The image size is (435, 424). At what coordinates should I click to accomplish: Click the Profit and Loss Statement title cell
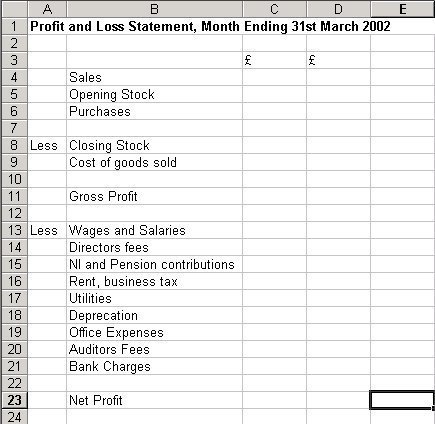click(210, 26)
